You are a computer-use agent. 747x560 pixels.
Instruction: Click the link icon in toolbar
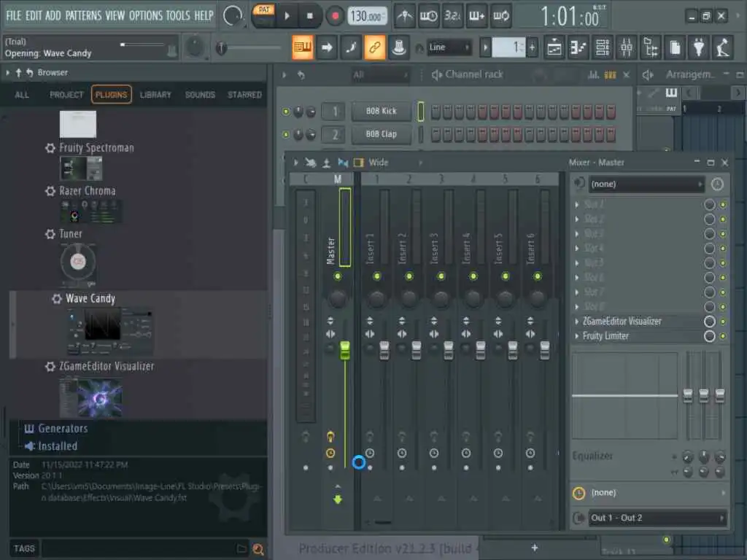[x=375, y=47]
